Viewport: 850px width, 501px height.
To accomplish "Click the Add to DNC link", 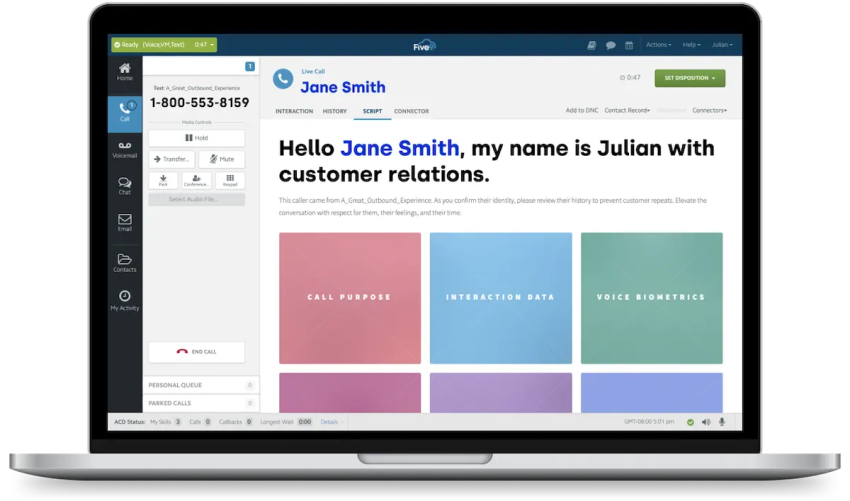I will pos(581,110).
